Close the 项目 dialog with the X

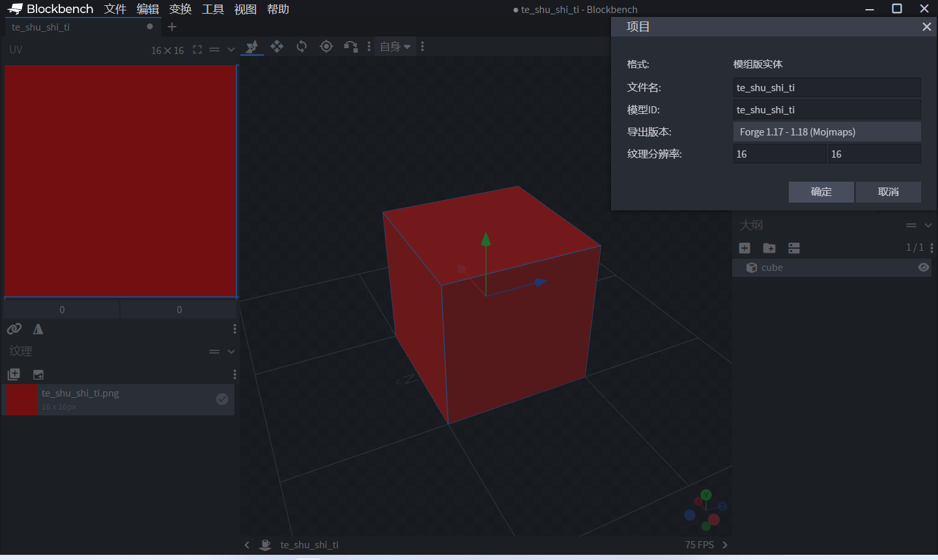point(927,27)
